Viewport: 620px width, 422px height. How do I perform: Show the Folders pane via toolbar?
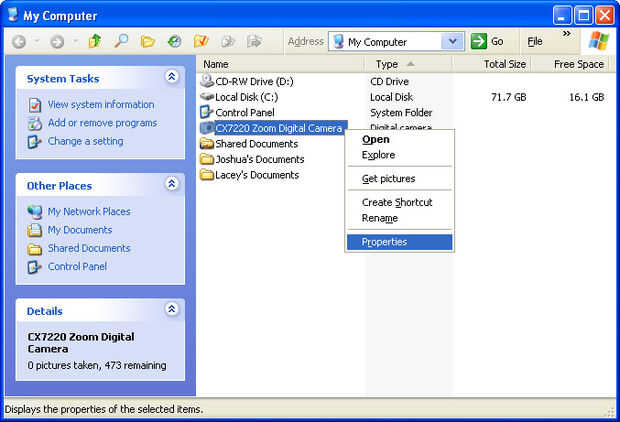(x=147, y=41)
